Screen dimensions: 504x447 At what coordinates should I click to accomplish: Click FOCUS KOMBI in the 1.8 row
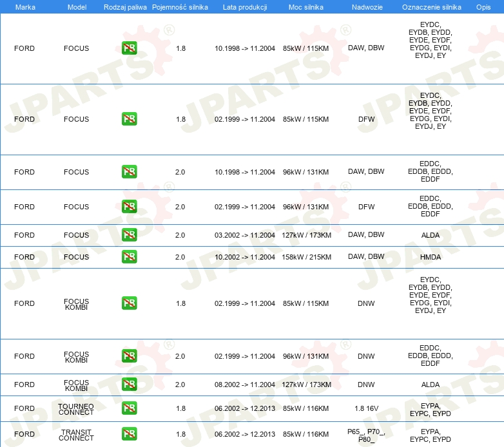coord(76,305)
